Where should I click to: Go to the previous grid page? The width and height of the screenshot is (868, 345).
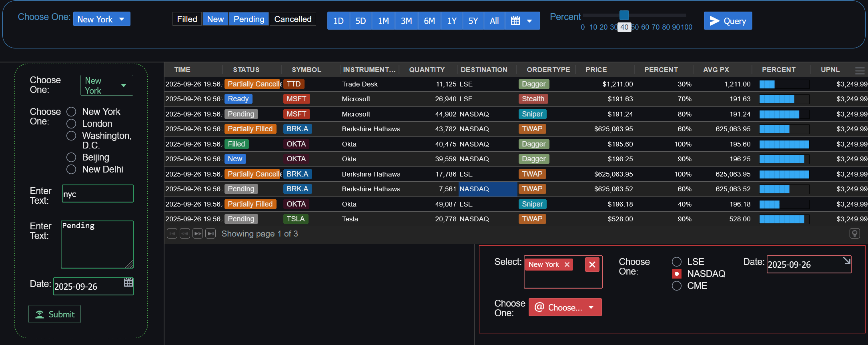pos(185,233)
